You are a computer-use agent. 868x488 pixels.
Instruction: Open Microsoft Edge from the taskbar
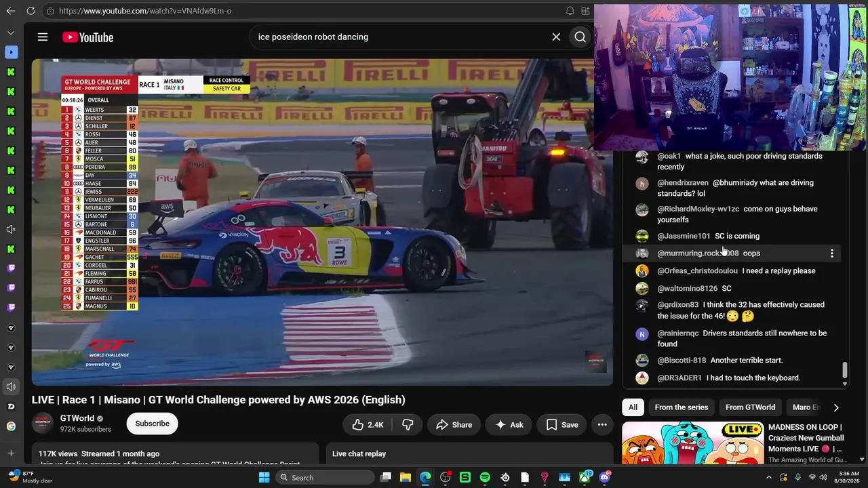point(425,477)
